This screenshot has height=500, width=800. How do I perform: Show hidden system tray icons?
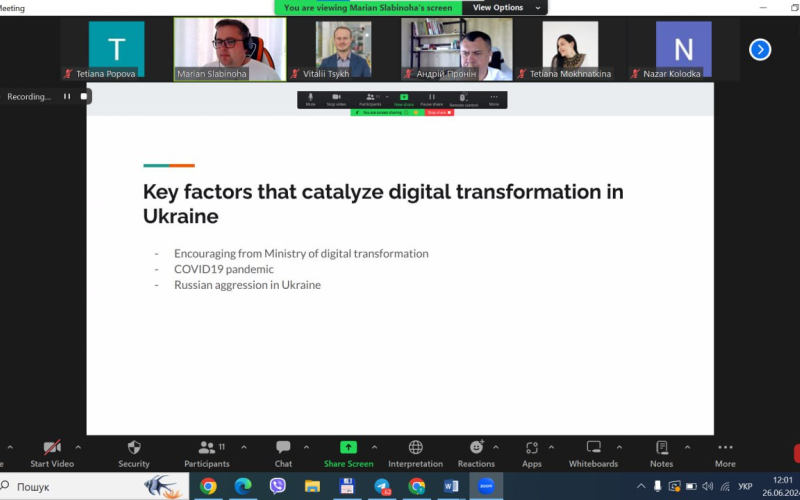641,486
